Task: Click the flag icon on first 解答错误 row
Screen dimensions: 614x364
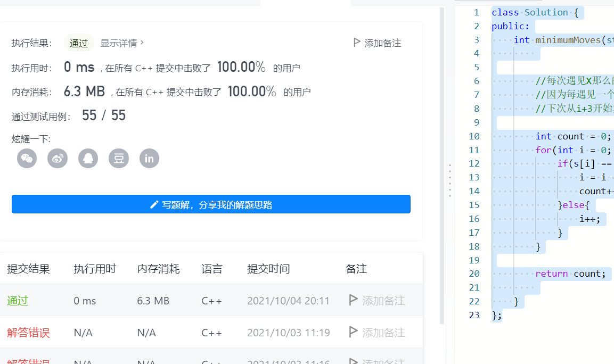Action: pyautogui.click(x=353, y=332)
